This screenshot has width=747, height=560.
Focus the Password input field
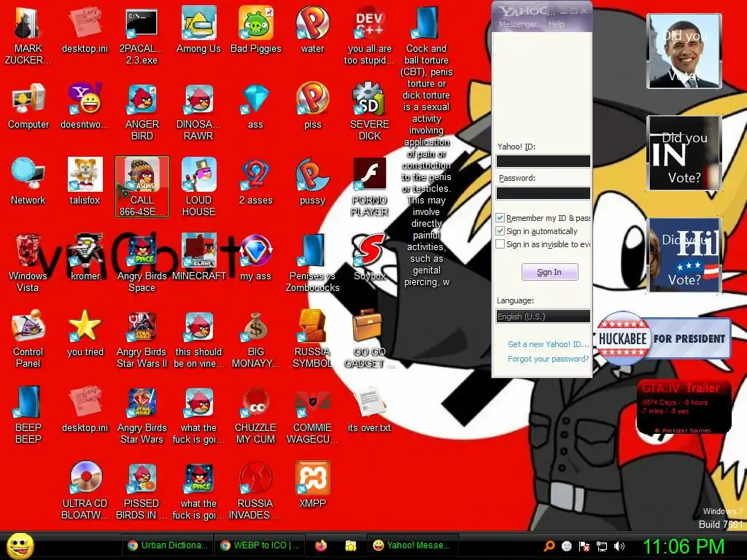pos(543,192)
